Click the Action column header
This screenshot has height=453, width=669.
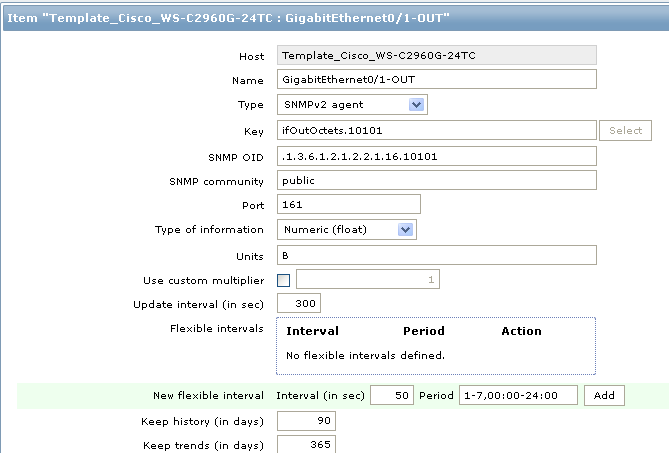[521, 331]
